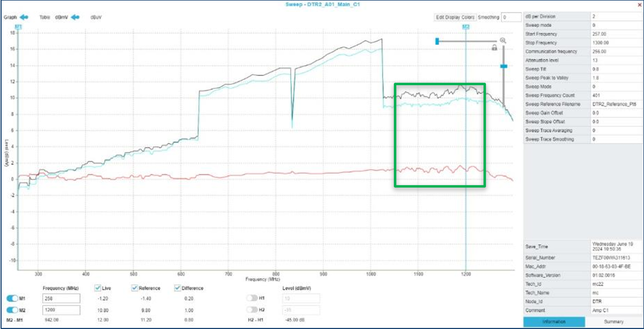The height and width of the screenshot is (329, 644).
Task: Select the Tech_Id row
Action: point(582,284)
